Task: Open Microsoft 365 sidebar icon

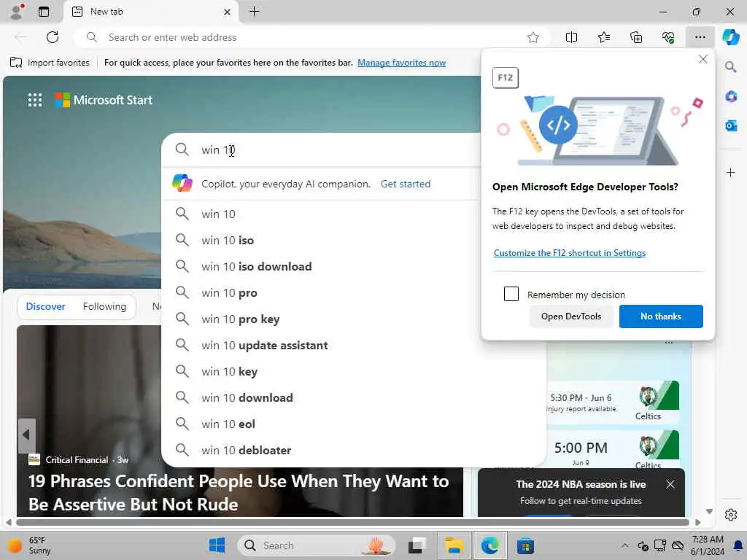Action: [731, 97]
